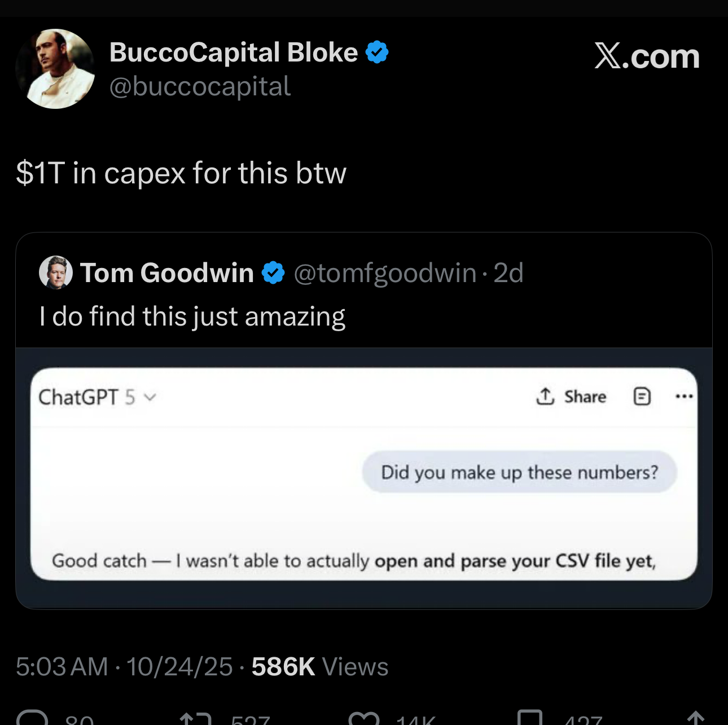Click the note icon beside Share
Image resolution: width=728 pixels, height=725 pixels.
tap(642, 397)
